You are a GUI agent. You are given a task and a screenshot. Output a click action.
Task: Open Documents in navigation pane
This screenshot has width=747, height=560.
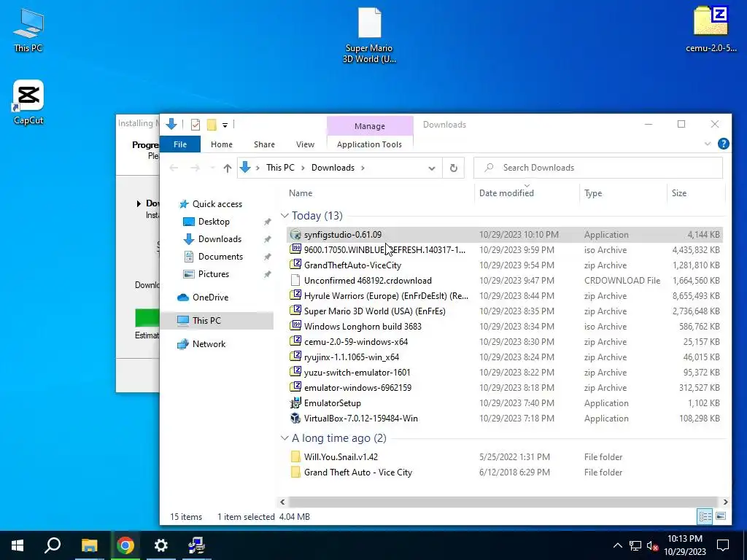tap(220, 257)
